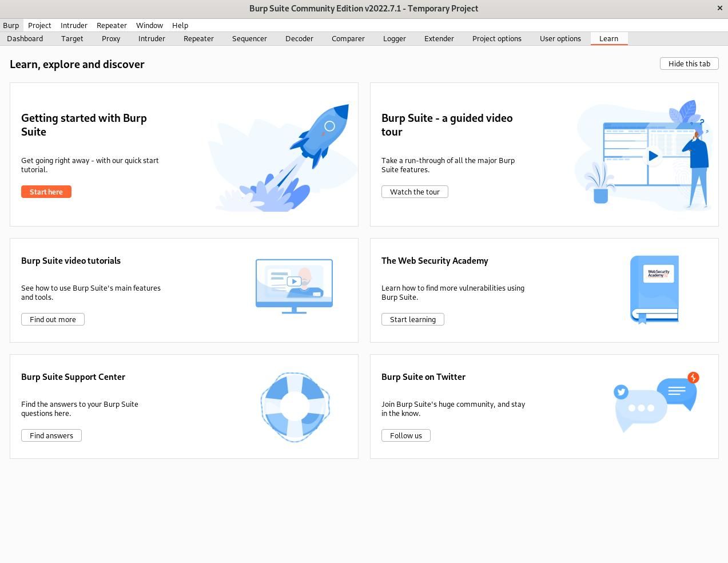Click the play icon in guided video tour
The height and width of the screenshot is (563, 728).
[x=653, y=156]
